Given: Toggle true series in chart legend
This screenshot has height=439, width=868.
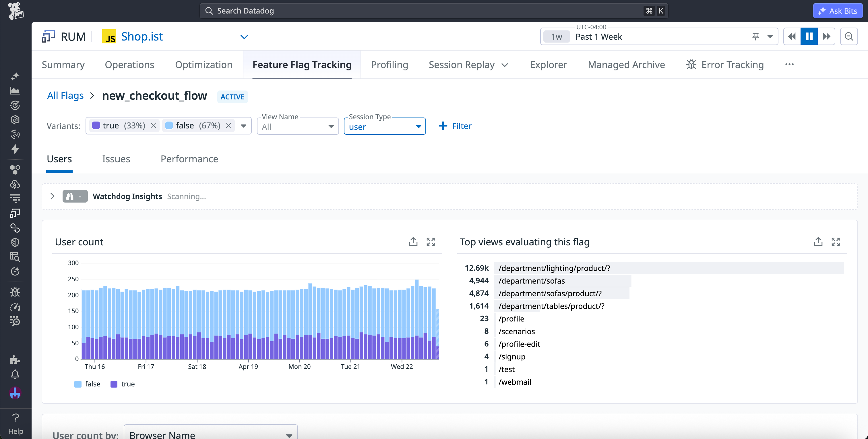Looking at the screenshot, I should point(123,384).
